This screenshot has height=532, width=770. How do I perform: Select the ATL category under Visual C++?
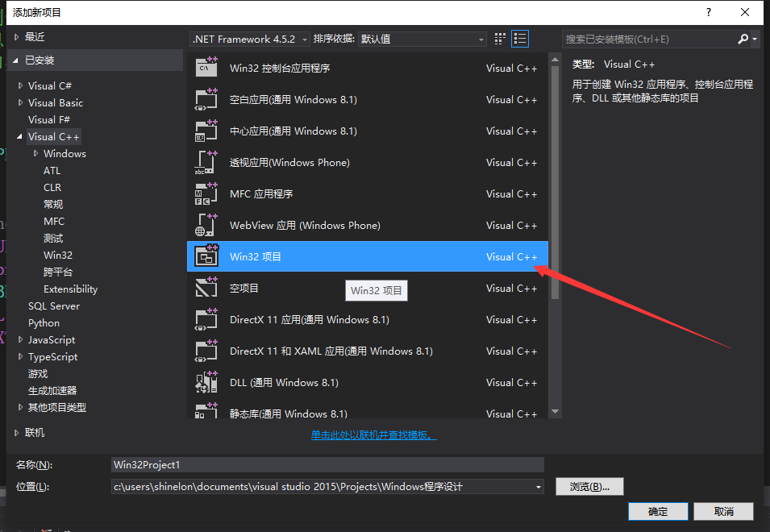tap(52, 170)
